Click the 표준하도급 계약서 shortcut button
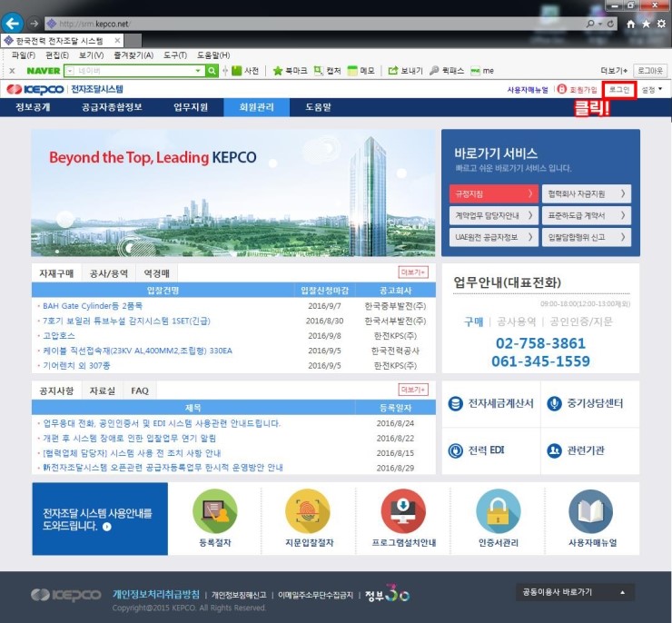Viewport: 672px width, 623px height. (587, 215)
